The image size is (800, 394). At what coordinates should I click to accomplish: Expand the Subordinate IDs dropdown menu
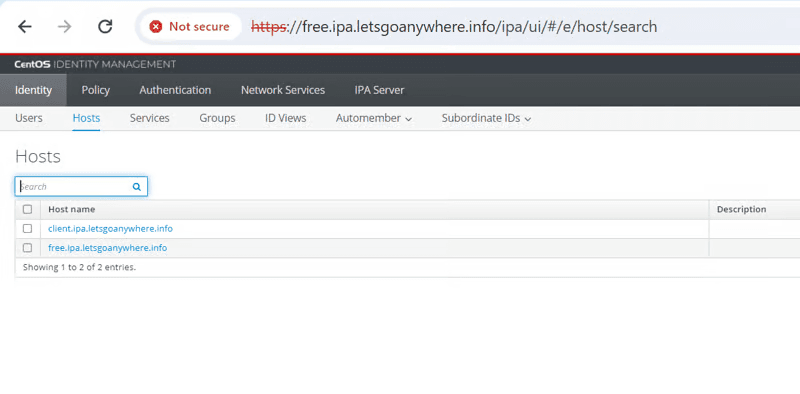click(x=486, y=118)
